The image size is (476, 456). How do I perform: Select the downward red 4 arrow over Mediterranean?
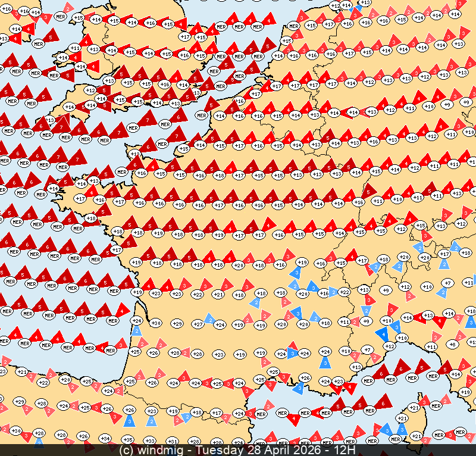pos(293,419)
